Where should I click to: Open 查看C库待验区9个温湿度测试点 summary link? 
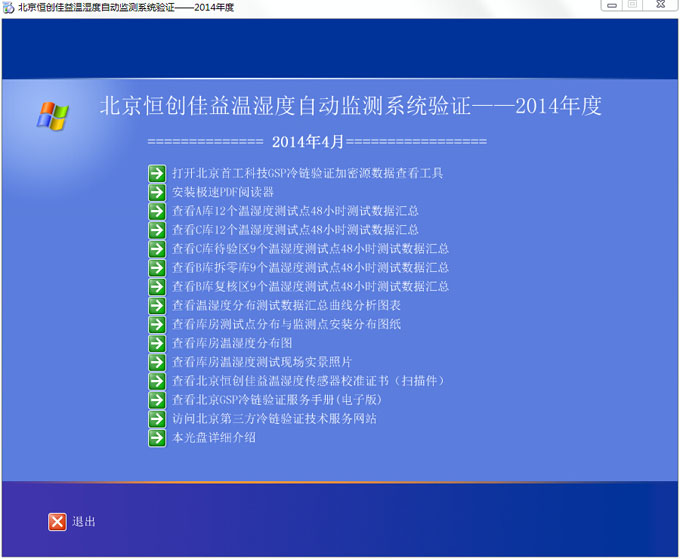click(311, 249)
